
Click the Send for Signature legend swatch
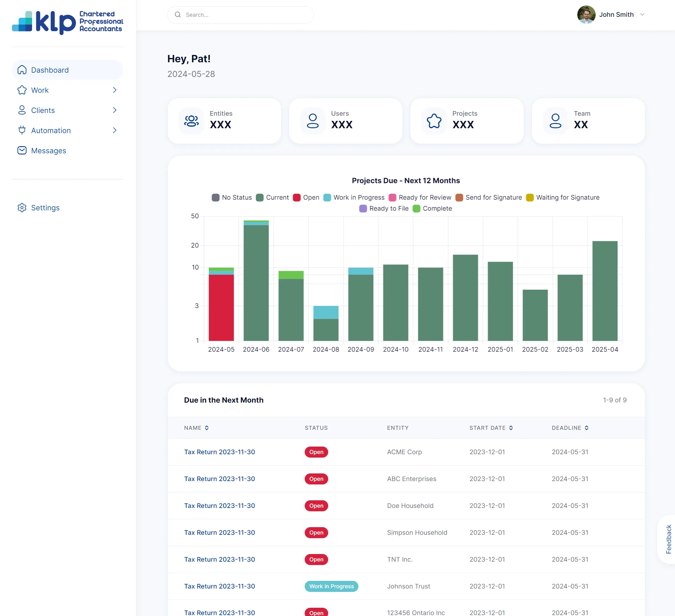(x=459, y=197)
